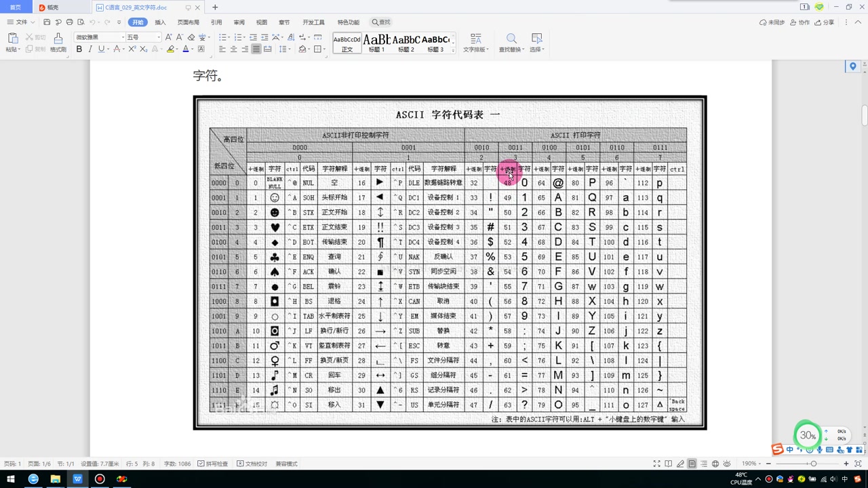Open the zoom level dropdown (190%)

pos(759,464)
